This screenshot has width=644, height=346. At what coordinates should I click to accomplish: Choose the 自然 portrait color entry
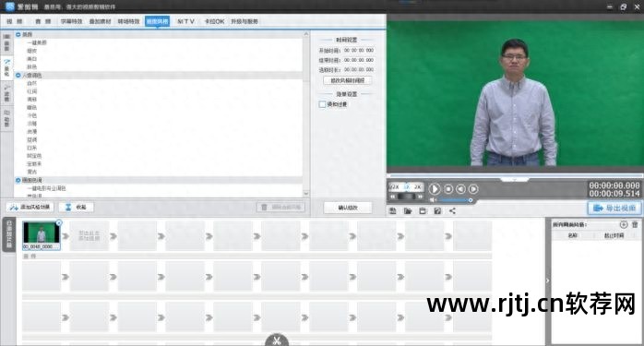pos(32,83)
